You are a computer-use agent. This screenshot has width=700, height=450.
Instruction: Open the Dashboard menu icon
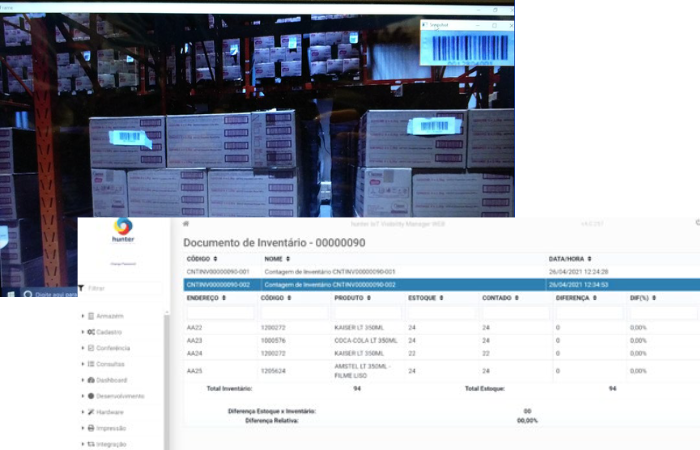click(91, 380)
